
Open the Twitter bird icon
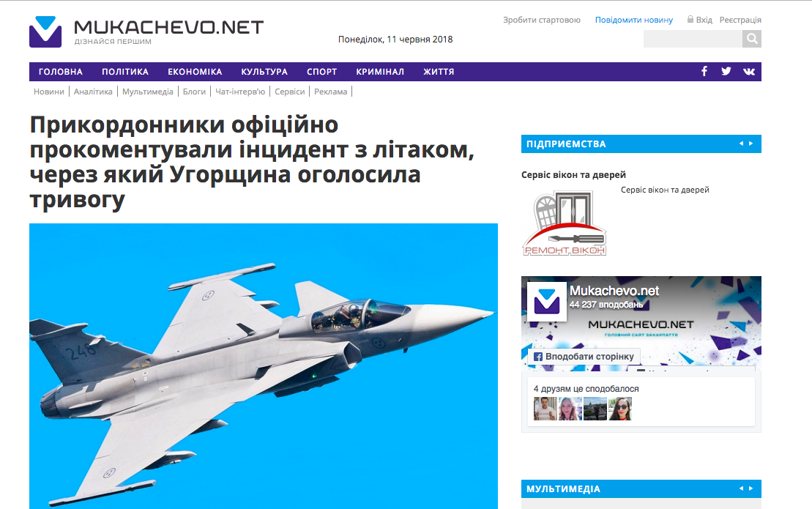[x=726, y=72]
